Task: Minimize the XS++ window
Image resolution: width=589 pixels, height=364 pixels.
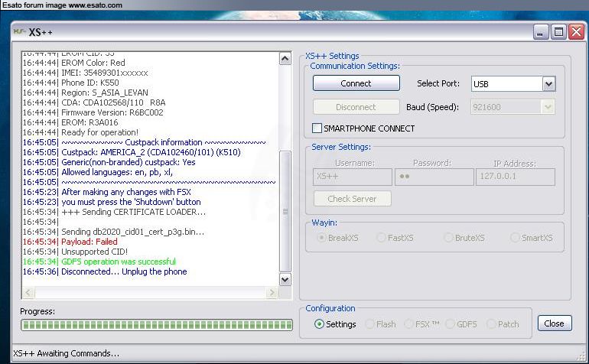Action: pos(541,32)
